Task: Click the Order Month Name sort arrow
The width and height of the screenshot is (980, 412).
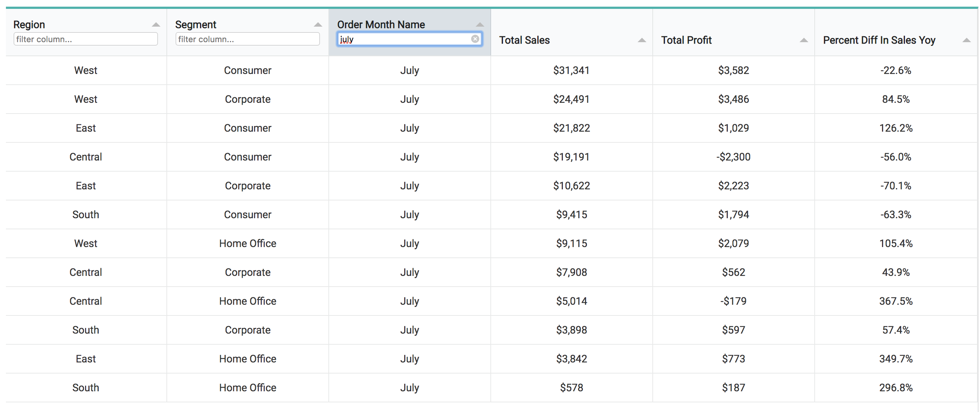Action: [480, 25]
